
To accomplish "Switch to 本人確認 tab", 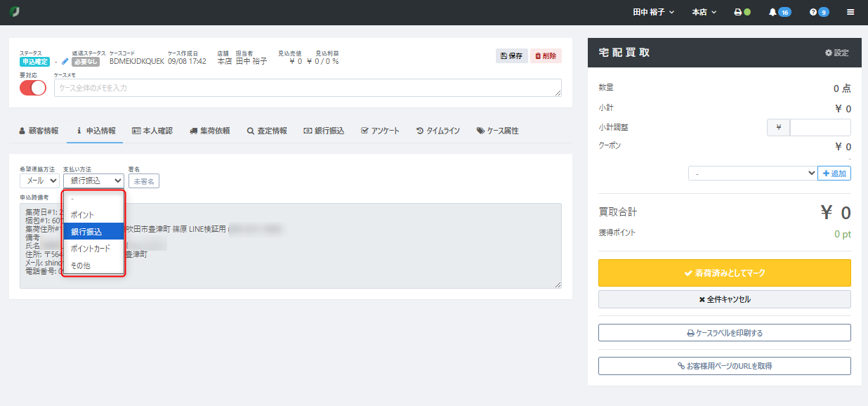I will (x=152, y=131).
